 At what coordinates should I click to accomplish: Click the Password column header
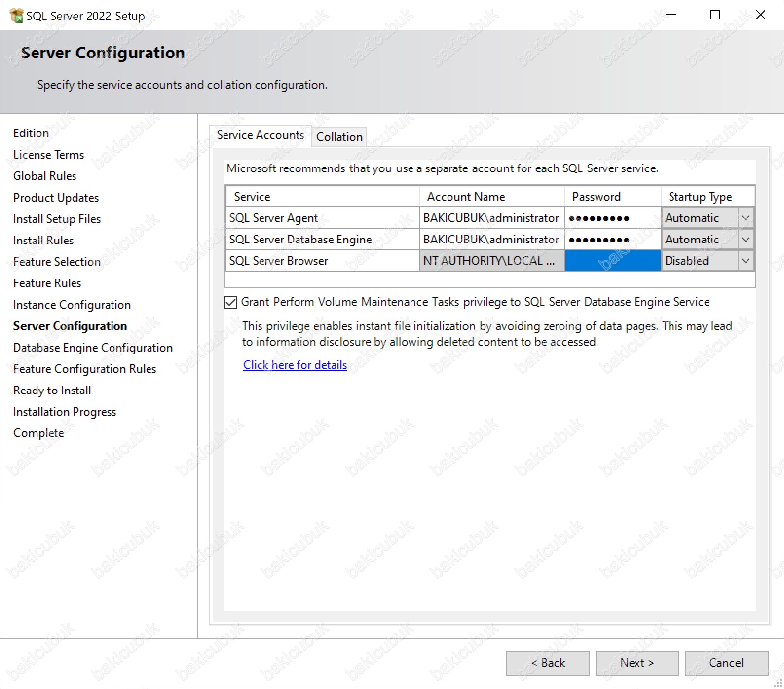613,196
